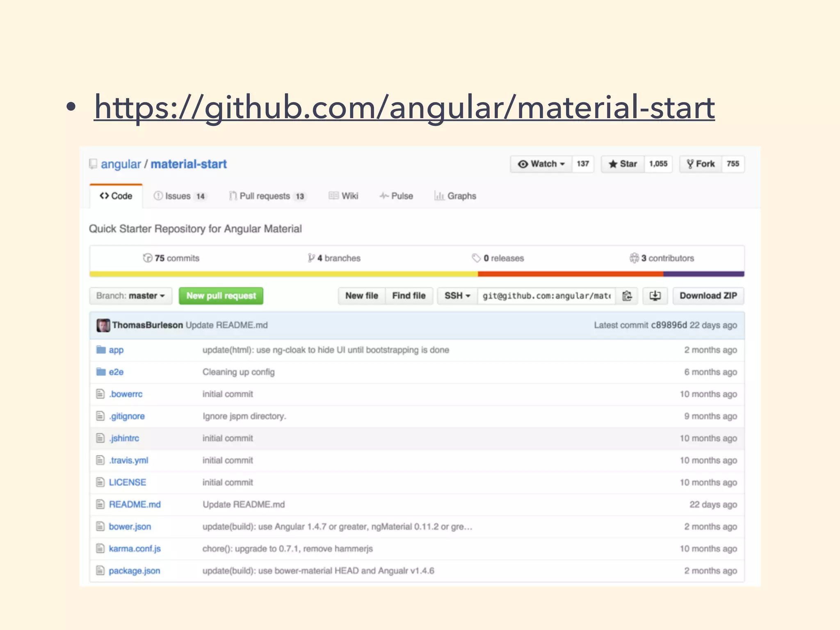This screenshot has width=840, height=630.
Task: Click the package.json file icon
Action: coord(100,571)
